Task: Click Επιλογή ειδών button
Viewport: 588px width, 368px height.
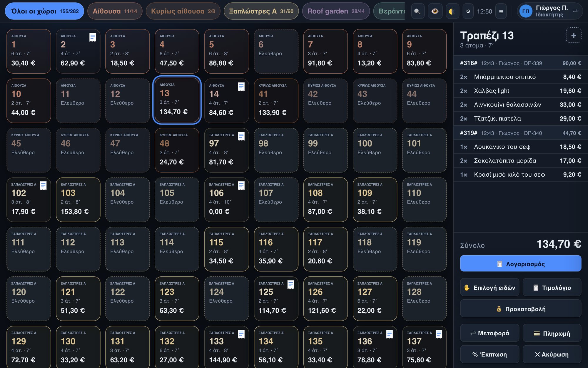Action: (490, 287)
